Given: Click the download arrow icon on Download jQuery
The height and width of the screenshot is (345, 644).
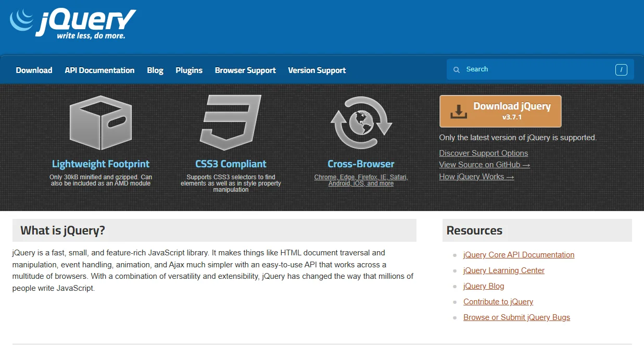Looking at the screenshot, I should tap(460, 110).
